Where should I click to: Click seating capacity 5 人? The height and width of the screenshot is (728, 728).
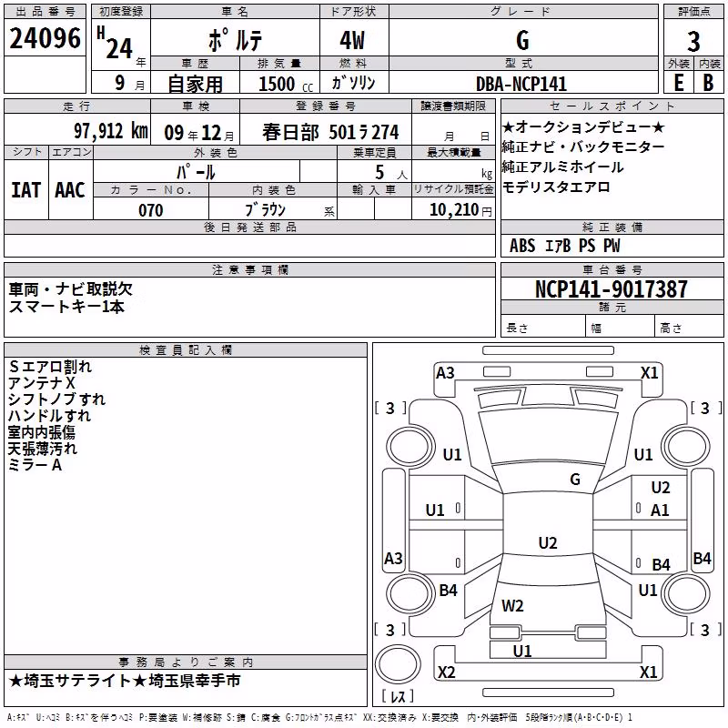coord(391,173)
